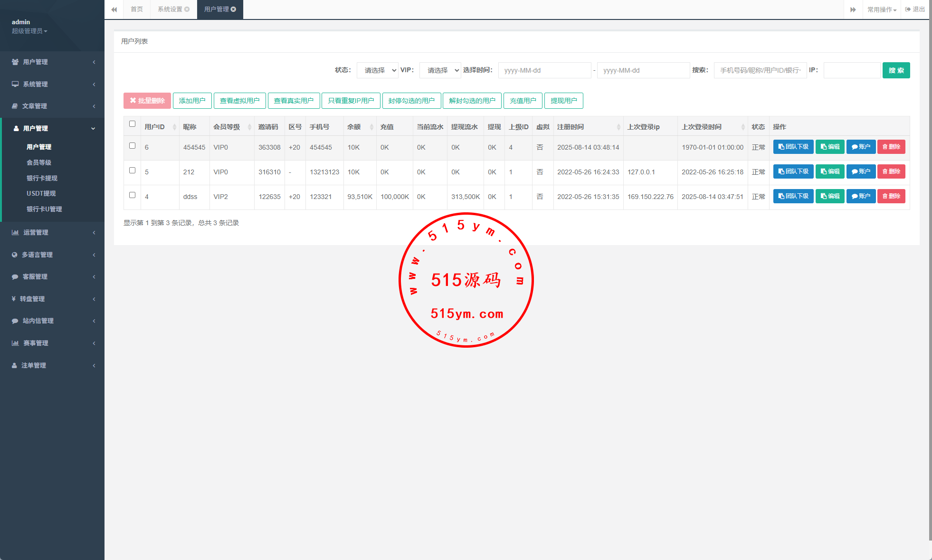Click the 用户ID column sort icon
Viewport: 932px width, 560px height.
point(174,127)
